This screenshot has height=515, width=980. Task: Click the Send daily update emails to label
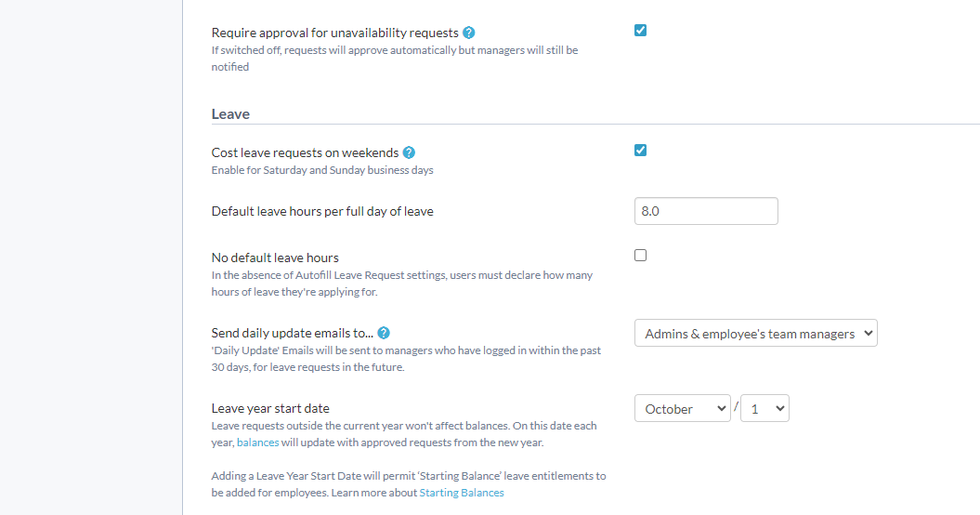pos(293,333)
